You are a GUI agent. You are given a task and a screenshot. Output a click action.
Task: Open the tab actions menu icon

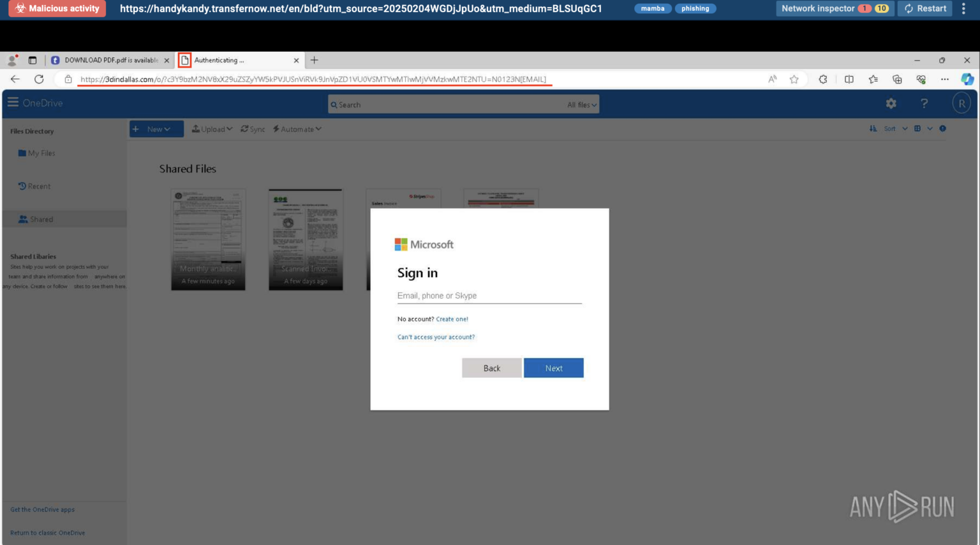coord(33,60)
